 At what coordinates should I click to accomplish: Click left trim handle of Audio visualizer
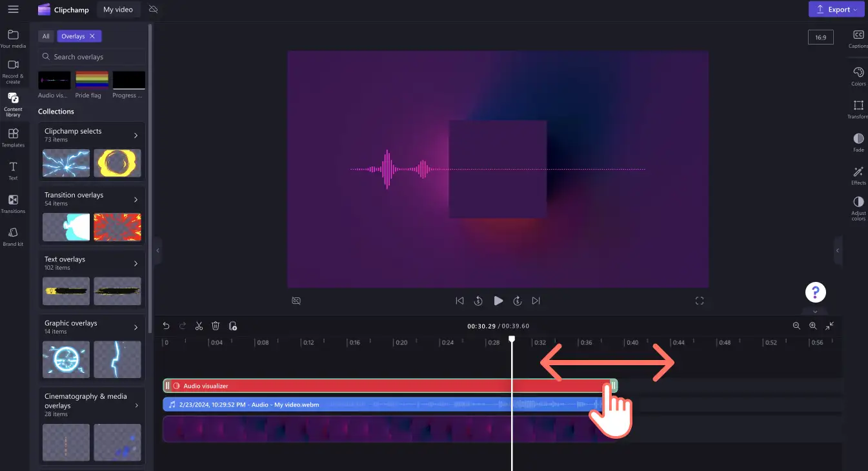[167, 386]
